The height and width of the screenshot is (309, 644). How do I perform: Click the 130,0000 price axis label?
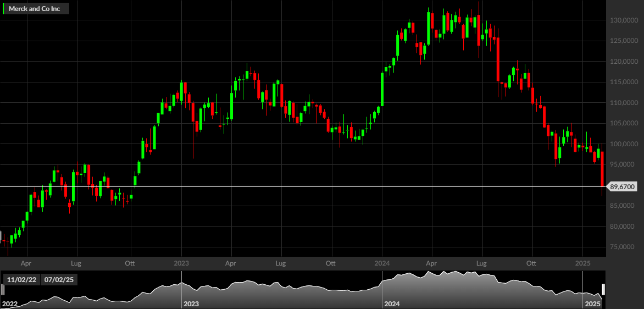click(x=624, y=20)
